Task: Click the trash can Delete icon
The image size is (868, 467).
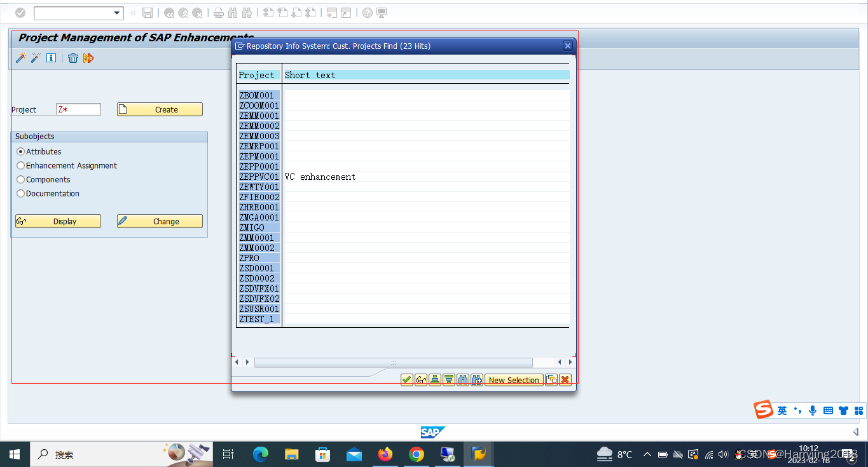Action: [x=73, y=58]
